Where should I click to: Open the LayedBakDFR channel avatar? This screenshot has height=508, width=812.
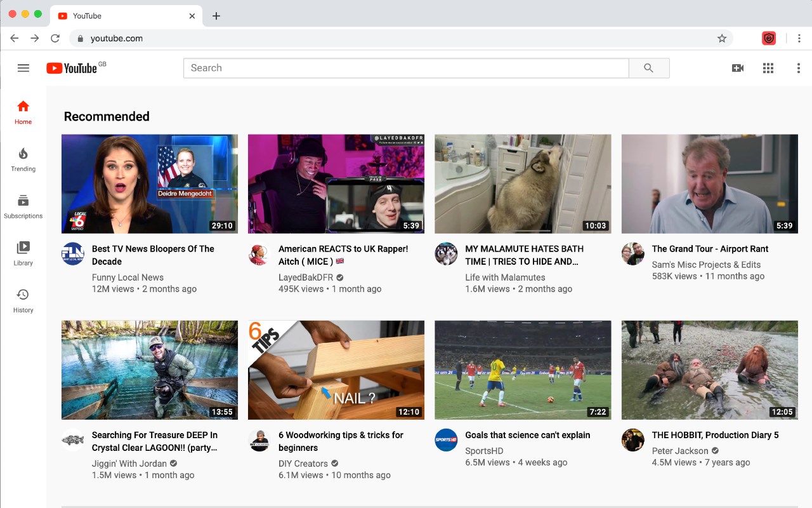point(259,254)
